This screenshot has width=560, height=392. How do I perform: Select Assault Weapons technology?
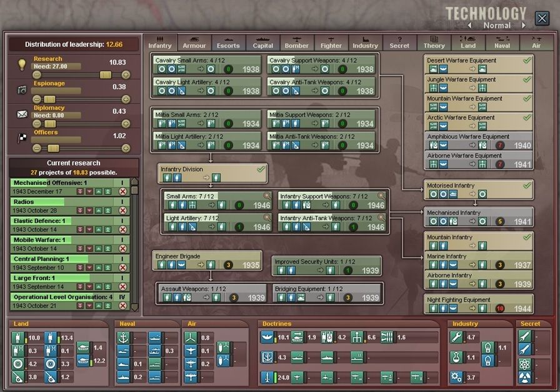[212, 293]
